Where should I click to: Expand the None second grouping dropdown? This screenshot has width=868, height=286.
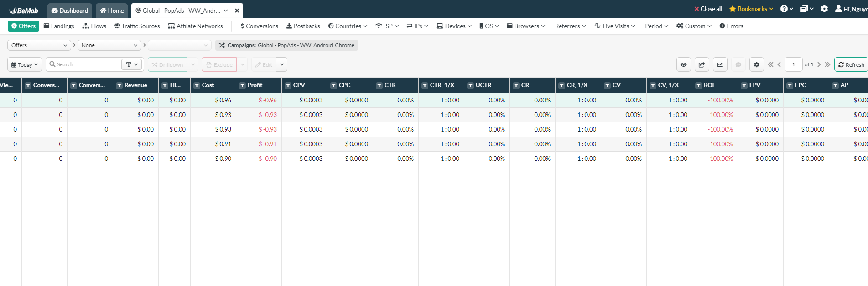pyautogui.click(x=109, y=45)
